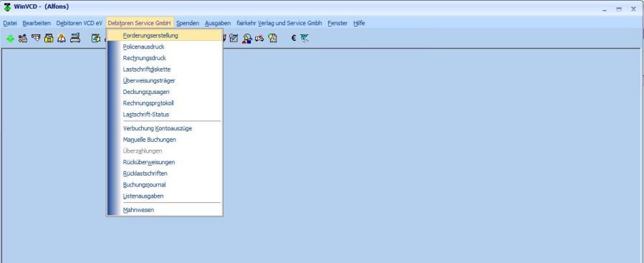
Task: Click the yellow printer toolbar icon
Action: pyautogui.click(x=49, y=39)
